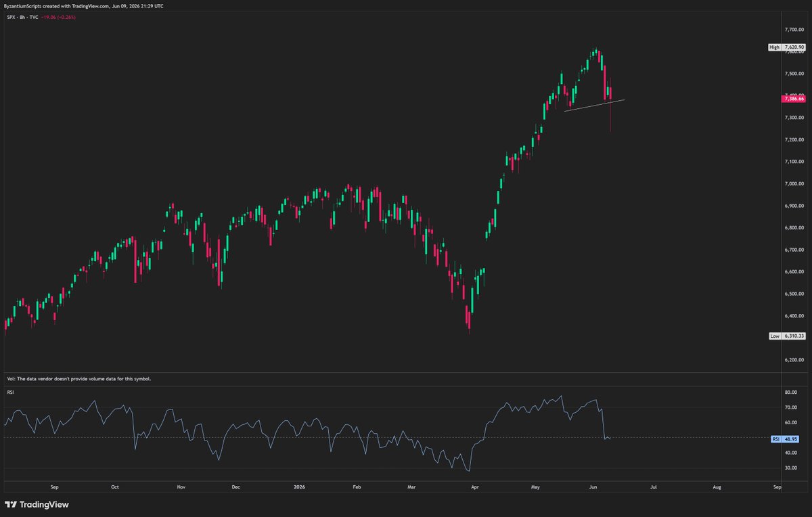Click the current price tag 7,386.66
Viewport: 812px width, 517px height.
793,99
